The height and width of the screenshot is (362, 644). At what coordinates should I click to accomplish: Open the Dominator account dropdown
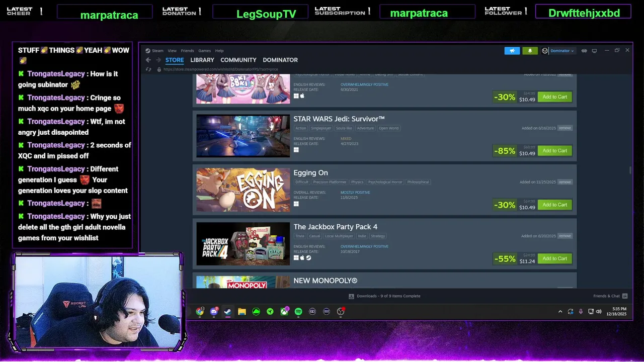pyautogui.click(x=562, y=51)
